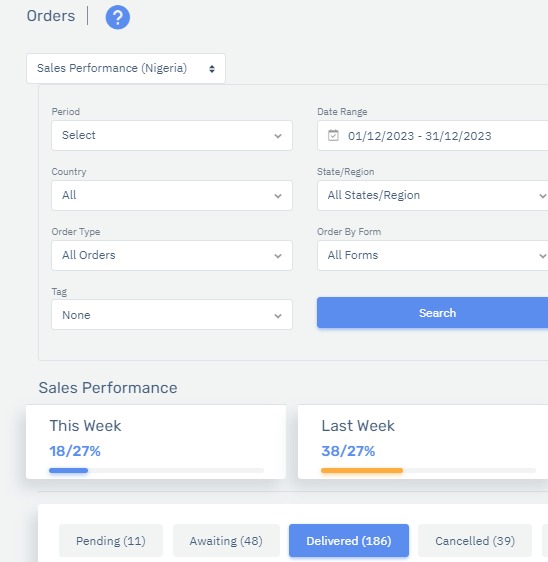Expand the Order Type dropdown
548x562 pixels.
[172, 255]
